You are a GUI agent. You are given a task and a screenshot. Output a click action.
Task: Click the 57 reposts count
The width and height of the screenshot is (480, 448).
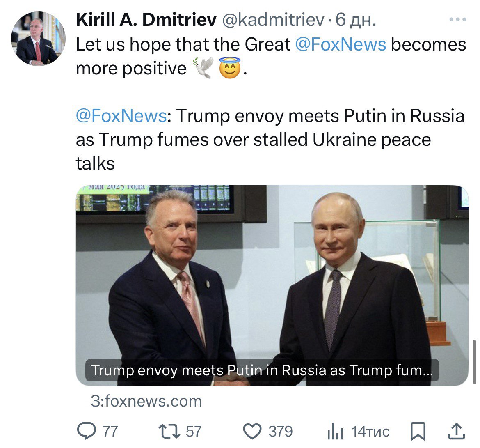click(x=194, y=431)
